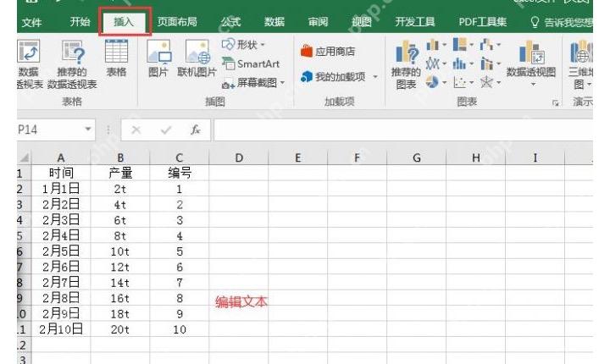610x364 pixels.
Task: Insert a 数据透视表 pivot table
Action: click(x=28, y=63)
